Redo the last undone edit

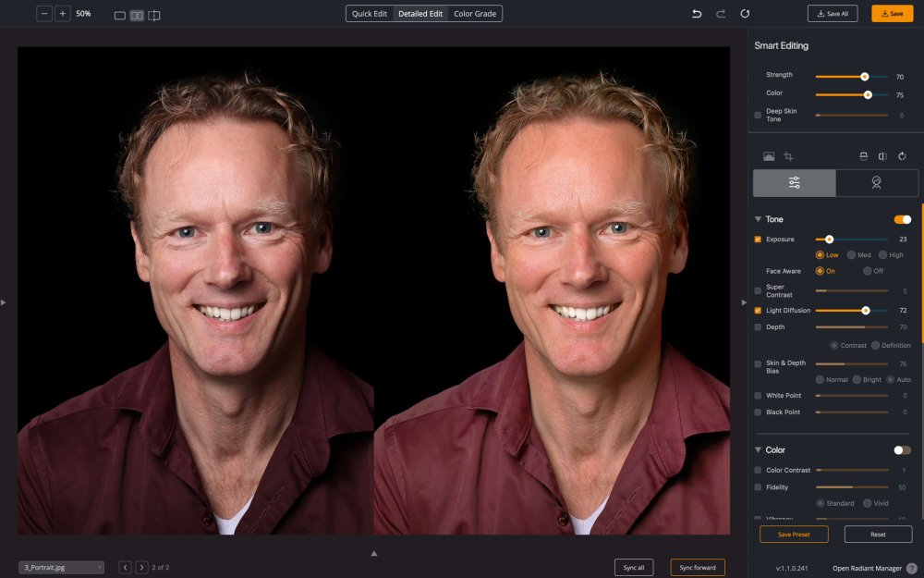pos(721,14)
